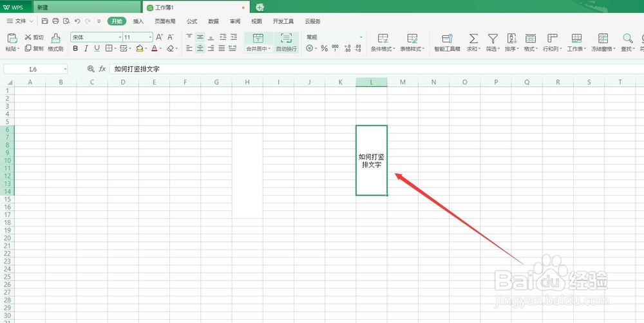Viewport: 644px width, 323px height.
Task: Click the fx insert function icon
Action: (102, 69)
